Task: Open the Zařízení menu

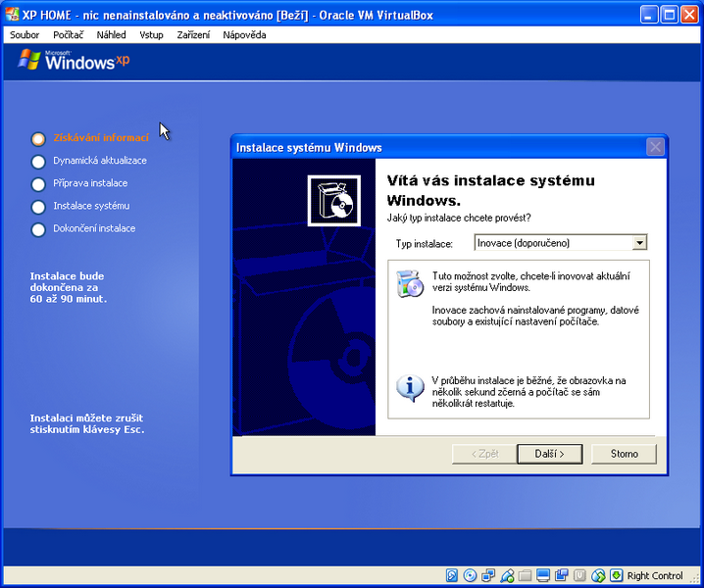Action: 193,35
